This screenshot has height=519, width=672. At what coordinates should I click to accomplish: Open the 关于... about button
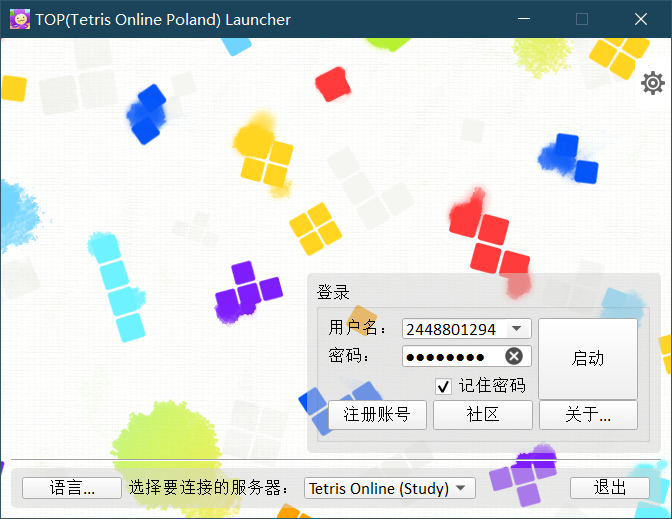(588, 414)
